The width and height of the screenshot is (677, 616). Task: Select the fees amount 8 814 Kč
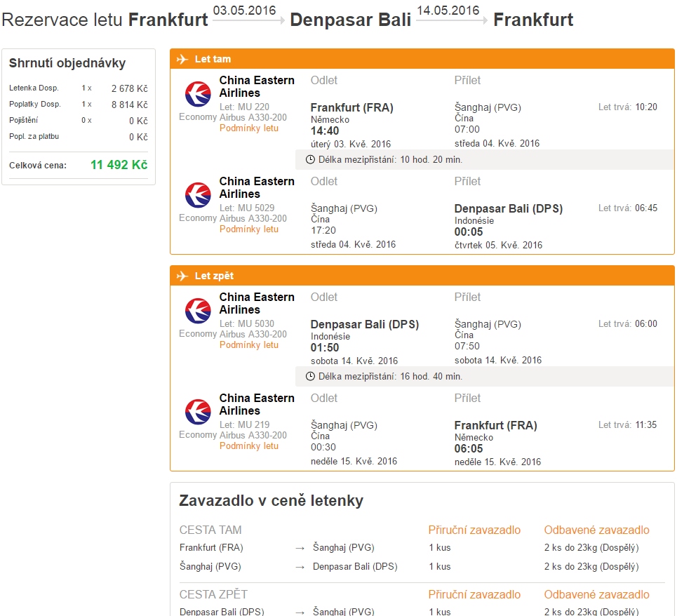(x=130, y=105)
